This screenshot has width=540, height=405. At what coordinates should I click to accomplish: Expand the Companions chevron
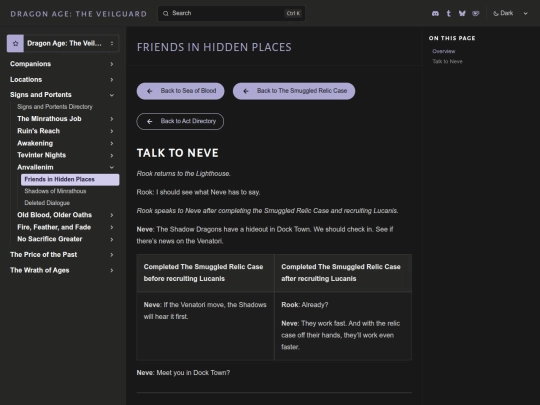112,64
